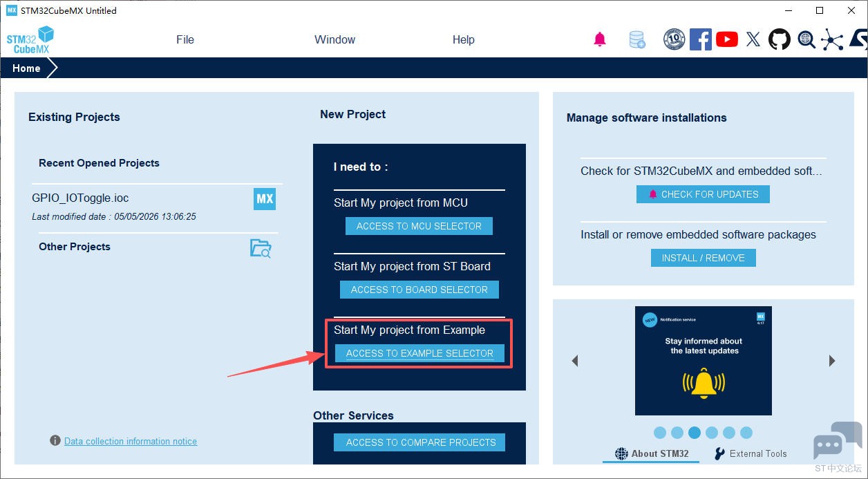Select the second carousel dot

tap(677, 433)
